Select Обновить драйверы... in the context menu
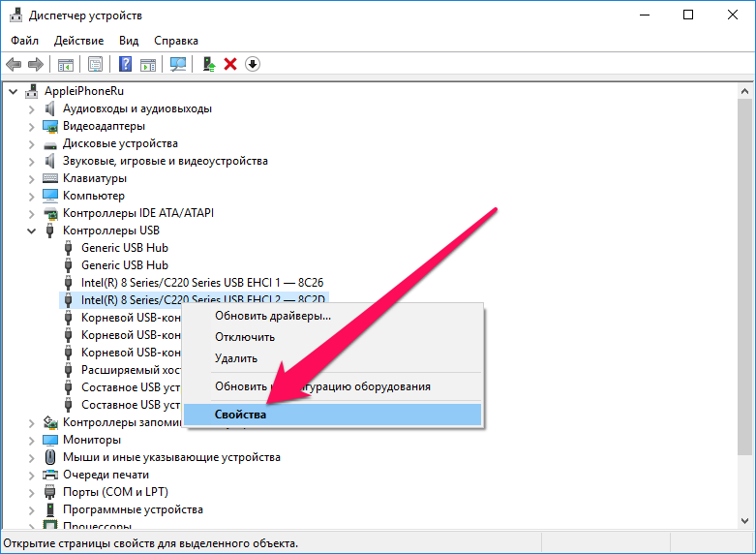The width and height of the screenshot is (756, 554). click(273, 315)
